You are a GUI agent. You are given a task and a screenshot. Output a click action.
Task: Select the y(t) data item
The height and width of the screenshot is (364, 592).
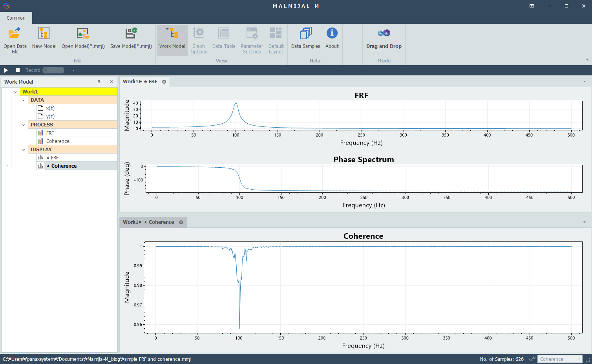[x=77, y=116]
